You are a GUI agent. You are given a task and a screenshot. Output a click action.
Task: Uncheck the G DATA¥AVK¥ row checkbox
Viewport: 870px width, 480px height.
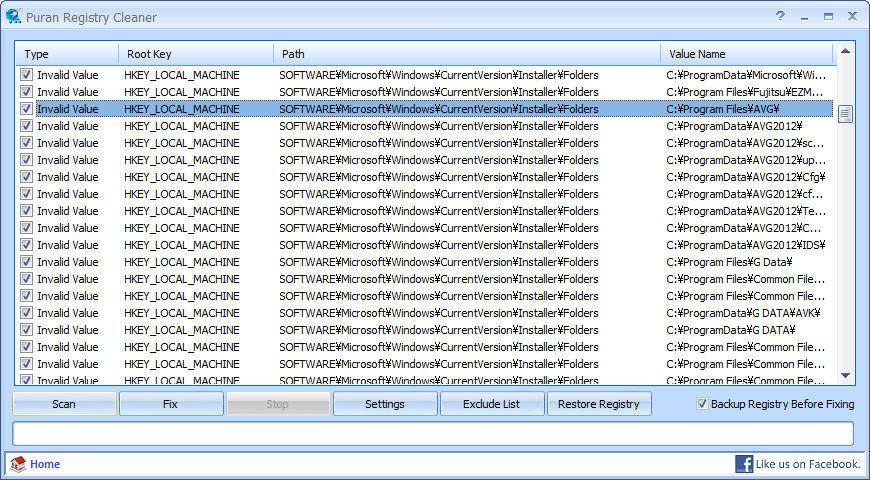26,313
